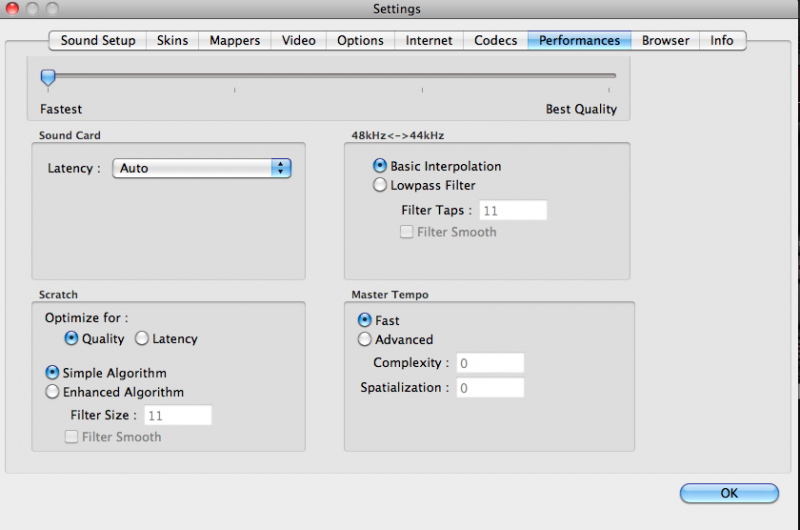
Task: Open the Skins tab
Action: (x=172, y=40)
